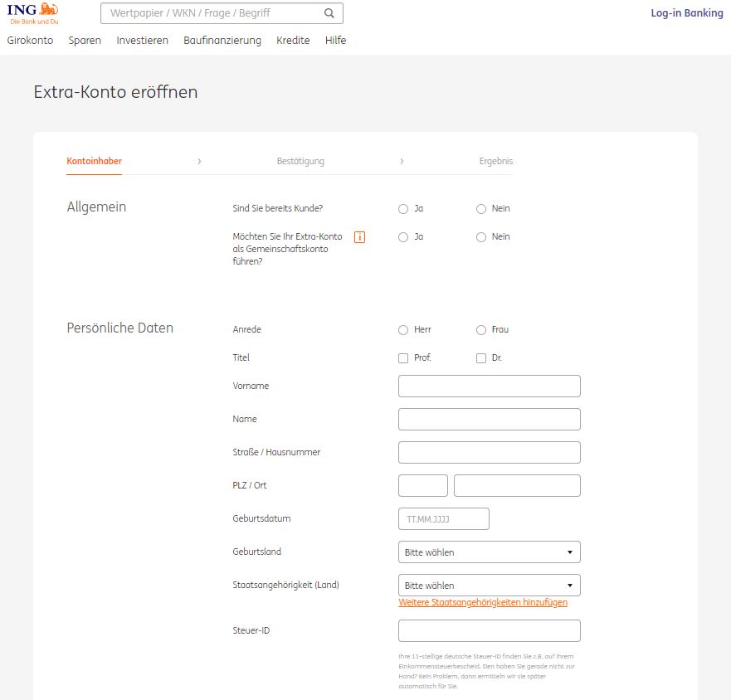Click Weitere Staatsangehörigkeiten hinzufügen link
Screen dimensions: 731x700
[483, 603]
